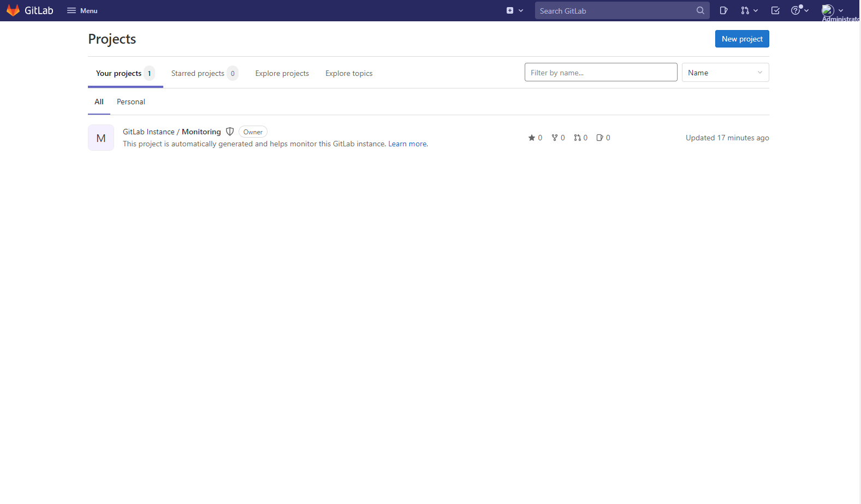Expand the Name sort dropdown
Viewport: 861px width, 504px height.
pos(725,73)
